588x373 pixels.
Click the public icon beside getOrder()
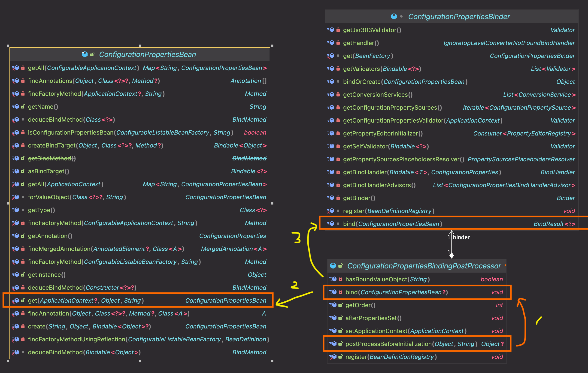point(340,305)
